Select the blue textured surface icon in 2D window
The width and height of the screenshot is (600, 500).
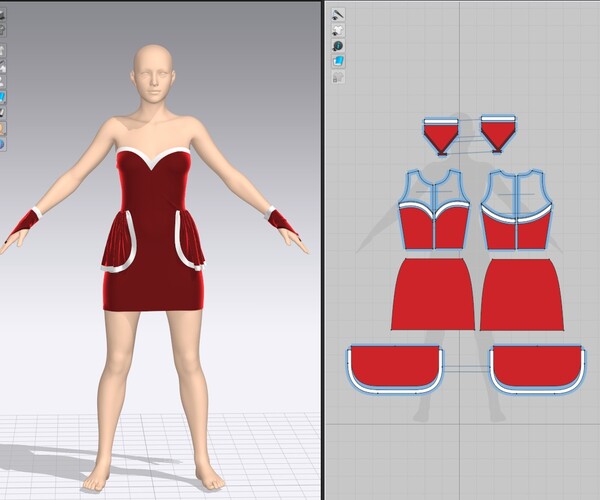pyautogui.click(x=338, y=61)
